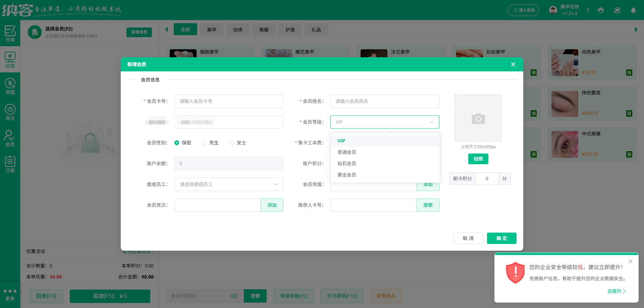Collapse the 会员等级 dropdown

432,122
